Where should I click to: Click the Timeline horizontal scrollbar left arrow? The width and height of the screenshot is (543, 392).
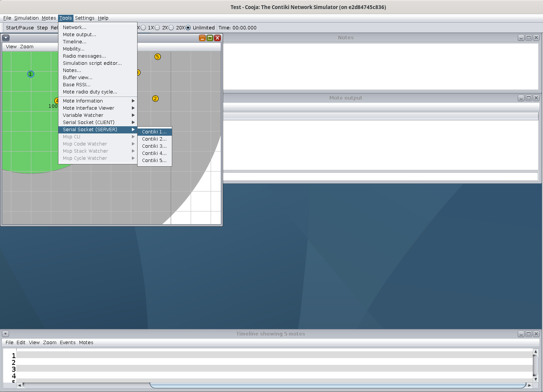[19, 385]
